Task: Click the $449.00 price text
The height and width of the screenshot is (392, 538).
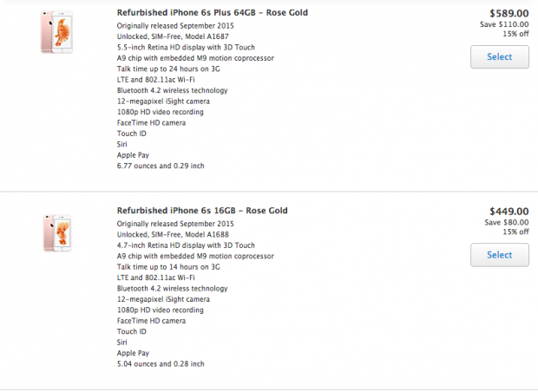Action: (x=508, y=212)
